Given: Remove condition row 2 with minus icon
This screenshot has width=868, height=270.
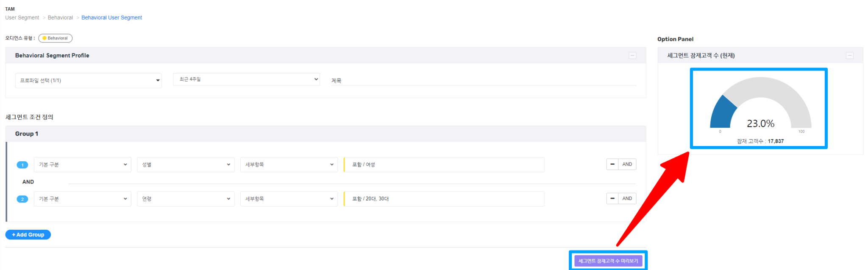Looking at the screenshot, I should [612, 199].
